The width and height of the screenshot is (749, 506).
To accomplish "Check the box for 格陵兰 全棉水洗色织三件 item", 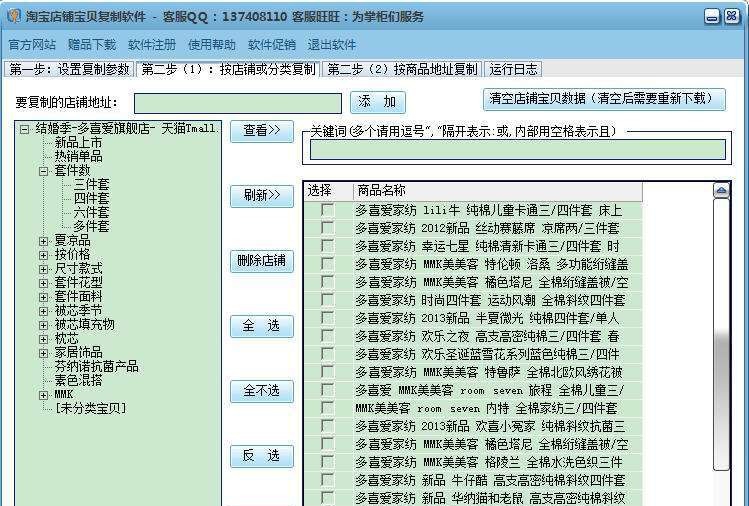I will click(x=328, y=462).
